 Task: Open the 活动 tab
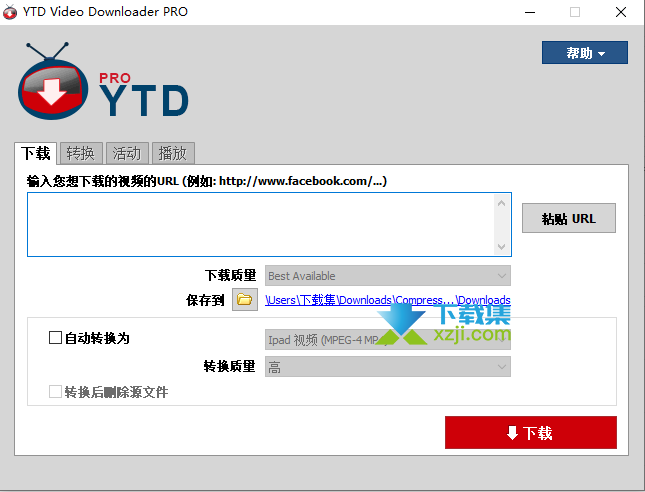tap(127, 153)
